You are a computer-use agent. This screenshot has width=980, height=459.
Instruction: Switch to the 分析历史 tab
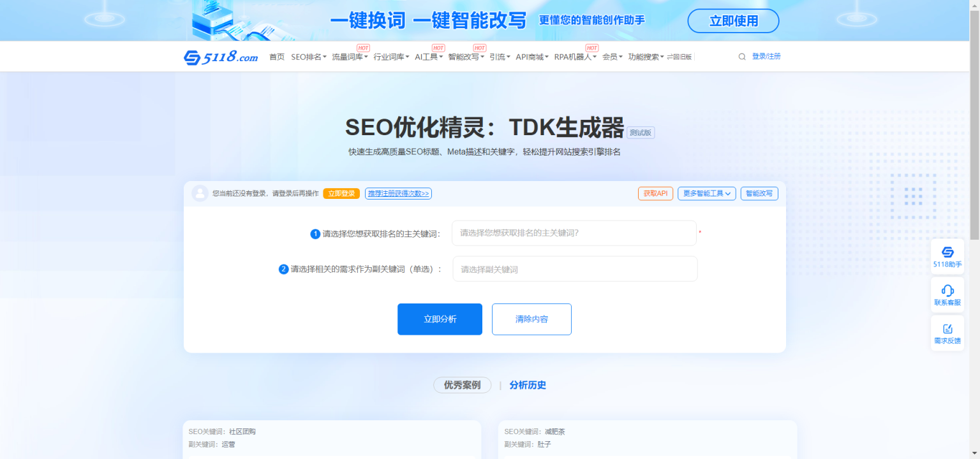(x=528, y=385)
